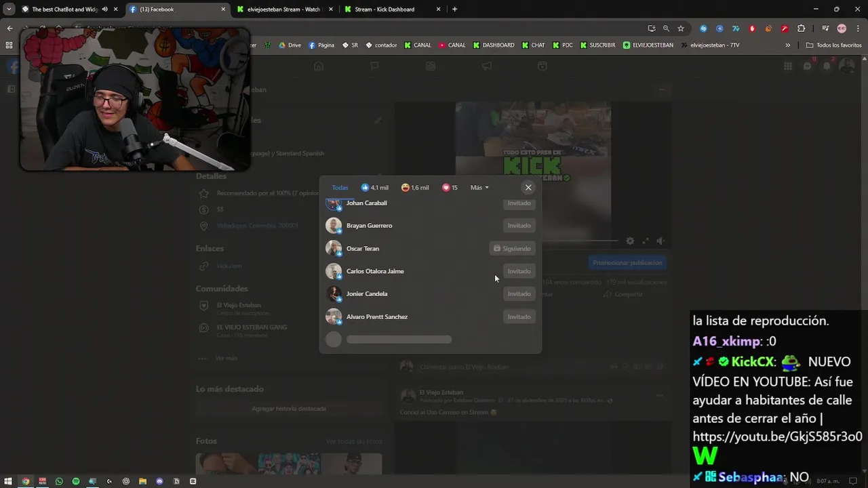The width and height of the screenshot is (868, 488).
Task: Open the browser apps grid shortcut
Action: (9, 45)
